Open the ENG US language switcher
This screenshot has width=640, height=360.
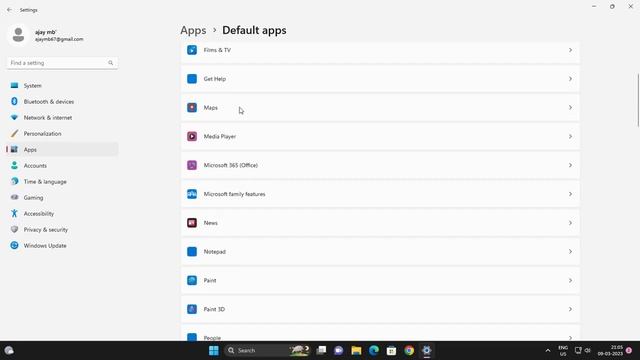click(x=563, y=351)
